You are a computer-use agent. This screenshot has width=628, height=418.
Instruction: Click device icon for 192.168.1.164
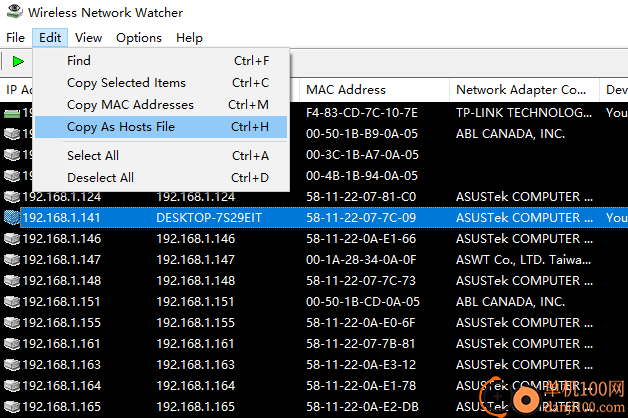point(12,386)
